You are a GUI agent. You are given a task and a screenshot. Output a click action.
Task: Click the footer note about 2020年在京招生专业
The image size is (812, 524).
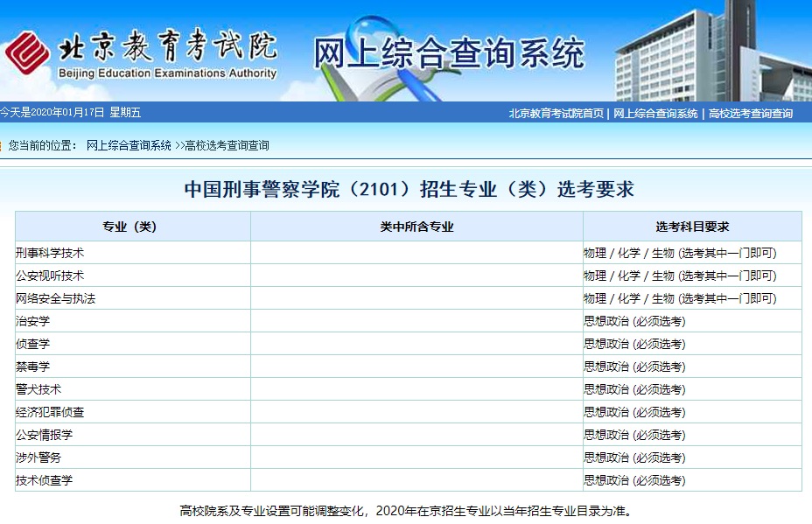coord(406,511)
